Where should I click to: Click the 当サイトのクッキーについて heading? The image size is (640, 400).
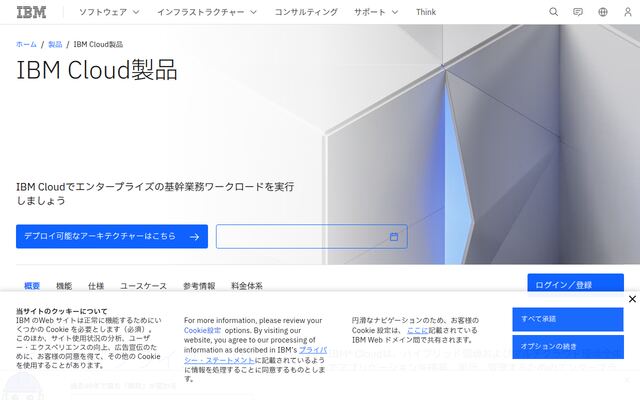pos(62,311)
